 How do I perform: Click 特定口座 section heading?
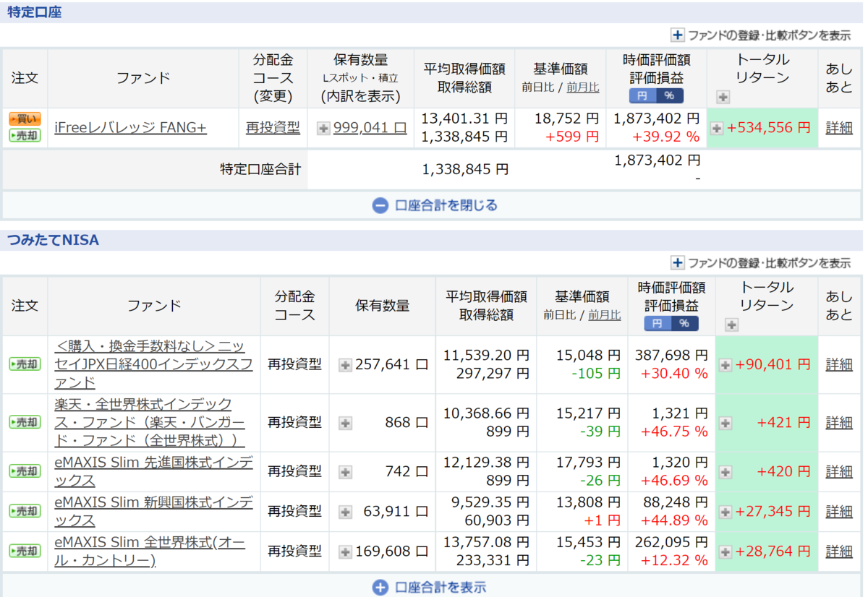pos(35,12)
